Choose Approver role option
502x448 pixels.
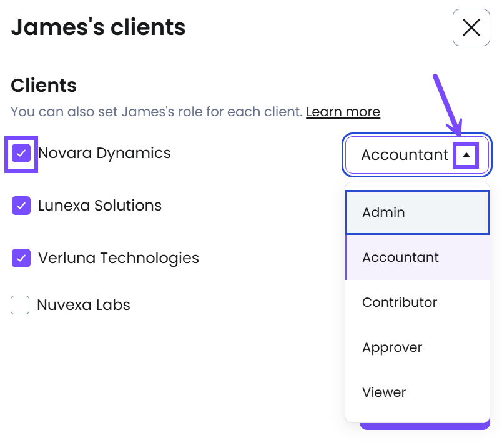click(x=418, y=347)
